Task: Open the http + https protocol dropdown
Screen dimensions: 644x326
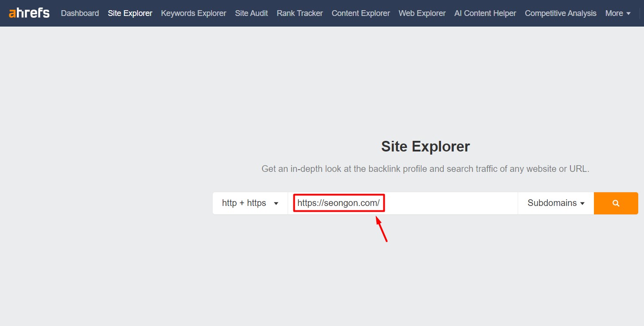Action: [x=250, y=203]
